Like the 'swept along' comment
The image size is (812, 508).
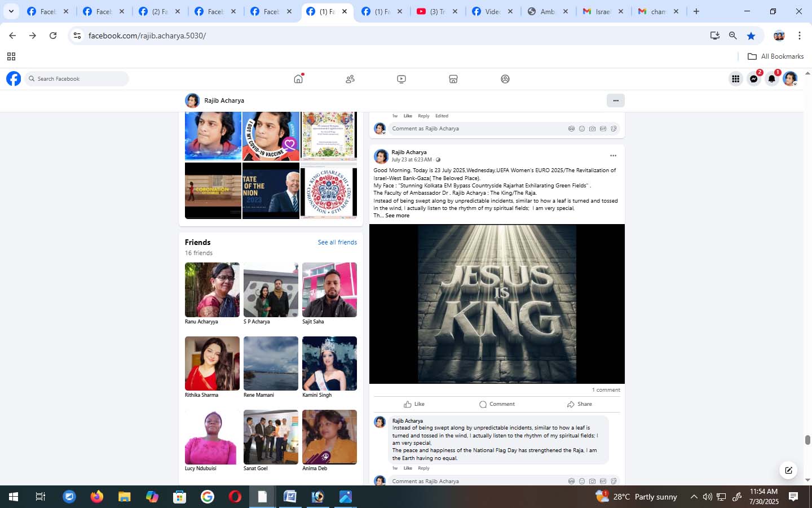[x=408, y=468]
